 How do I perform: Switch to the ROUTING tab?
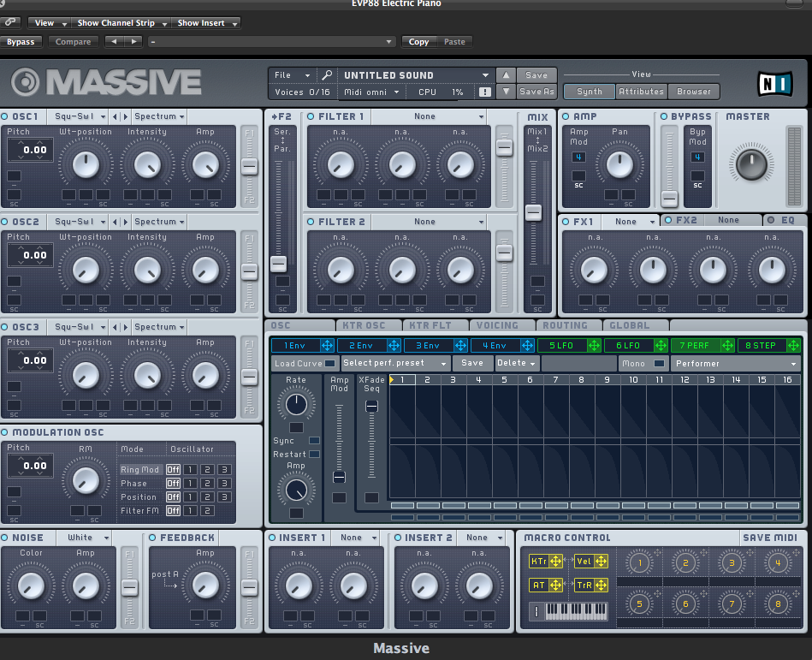click(569, 325)
